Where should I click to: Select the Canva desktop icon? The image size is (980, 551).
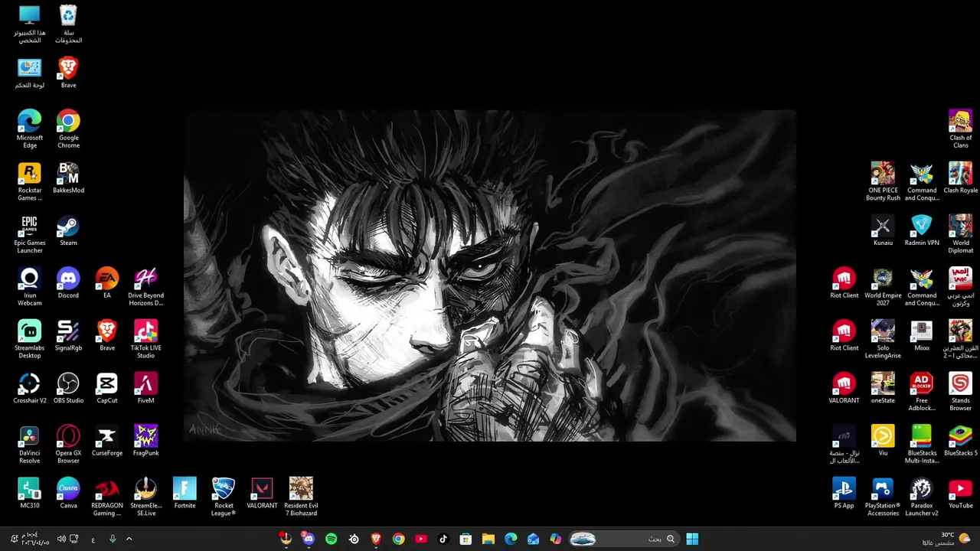[x=68, y=493]
